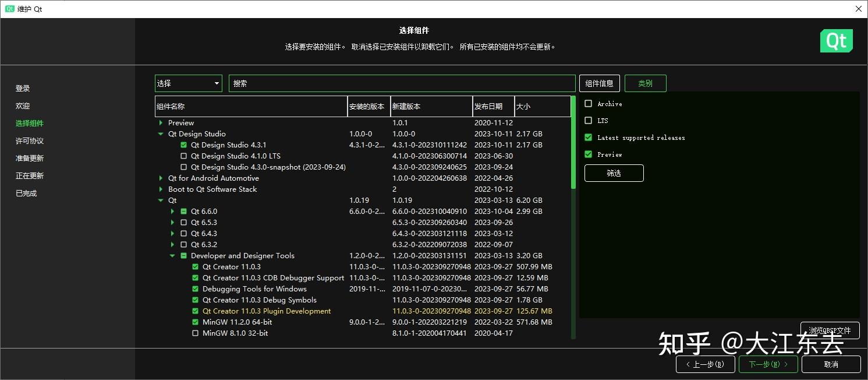
Task: Switch to the 组件信息 tab
Action: click(600, 83)
